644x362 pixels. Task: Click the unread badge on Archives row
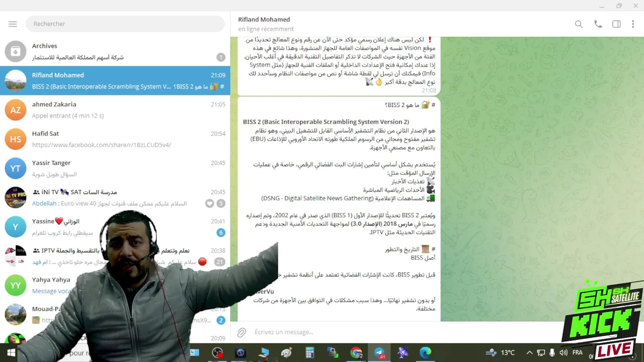(220, 57)
